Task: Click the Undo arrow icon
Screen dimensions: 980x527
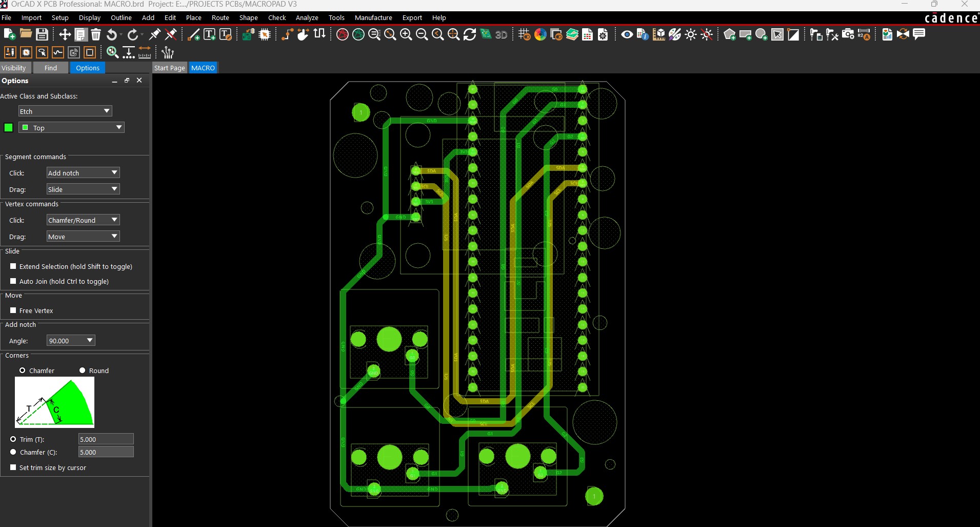Action: 111,34
